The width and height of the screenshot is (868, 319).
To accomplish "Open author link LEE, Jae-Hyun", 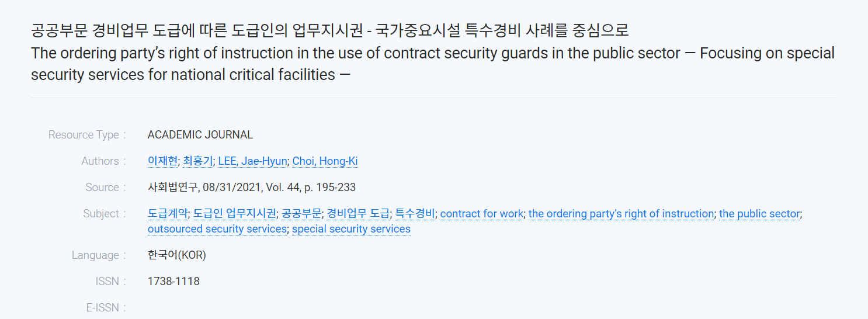I will [x=252, y=161].
